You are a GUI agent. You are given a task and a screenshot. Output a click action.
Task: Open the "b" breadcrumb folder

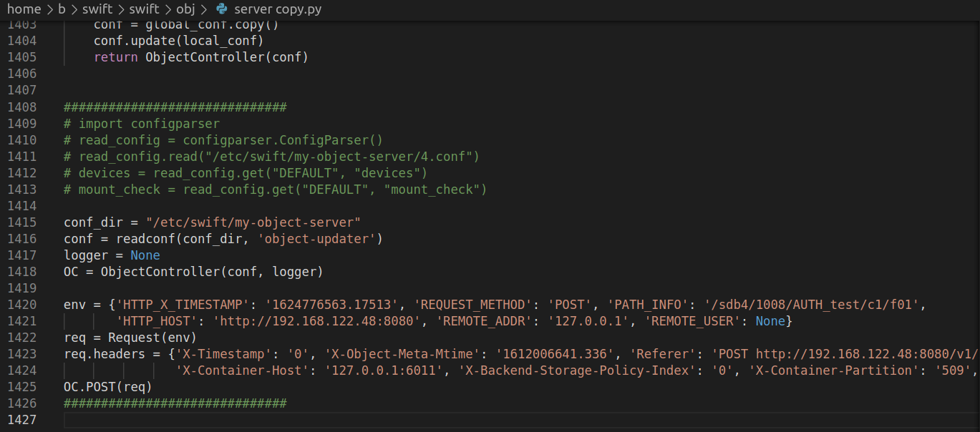pyautogui.click(x=62, y=9)
